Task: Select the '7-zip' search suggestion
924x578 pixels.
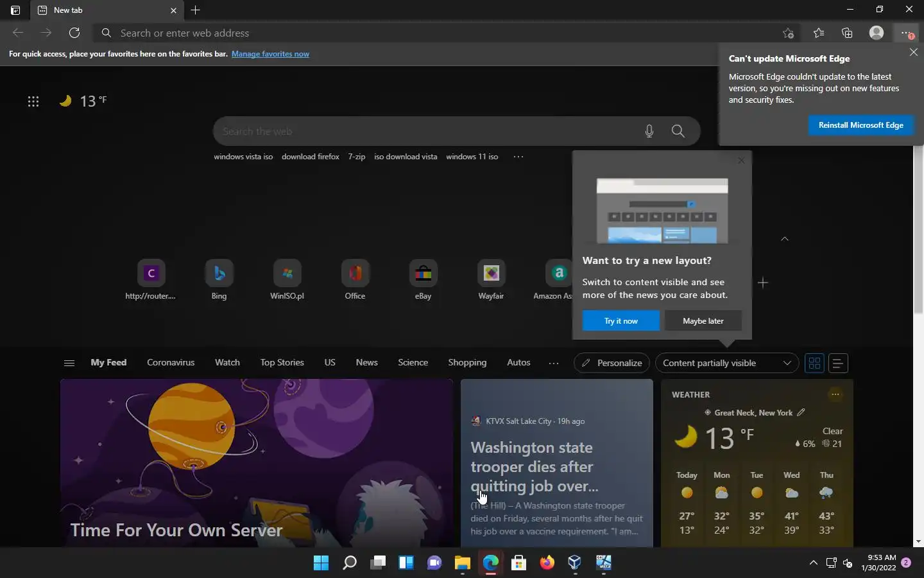Action: [x=357, y=157]
